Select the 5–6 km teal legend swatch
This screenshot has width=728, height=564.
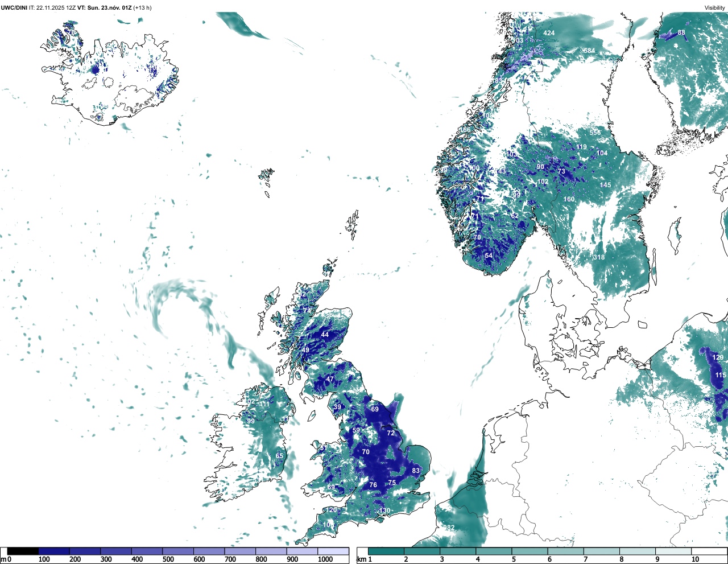pyautogui.click(x=530, y=551)
